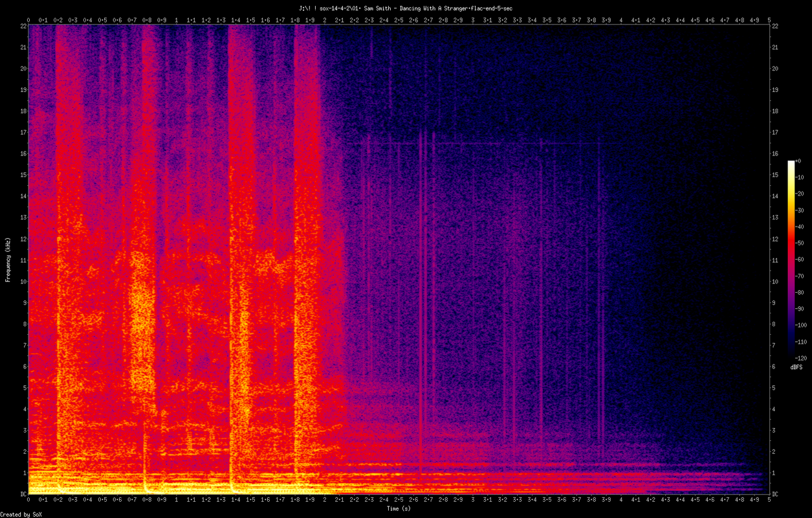Click '1' on the right frequency axis

point(774,473)
